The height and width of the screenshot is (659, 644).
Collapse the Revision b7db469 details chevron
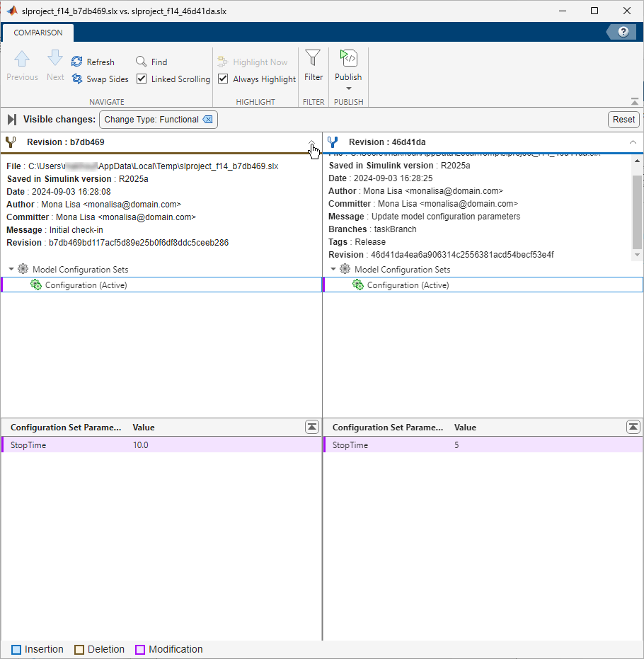pos(311,142)
